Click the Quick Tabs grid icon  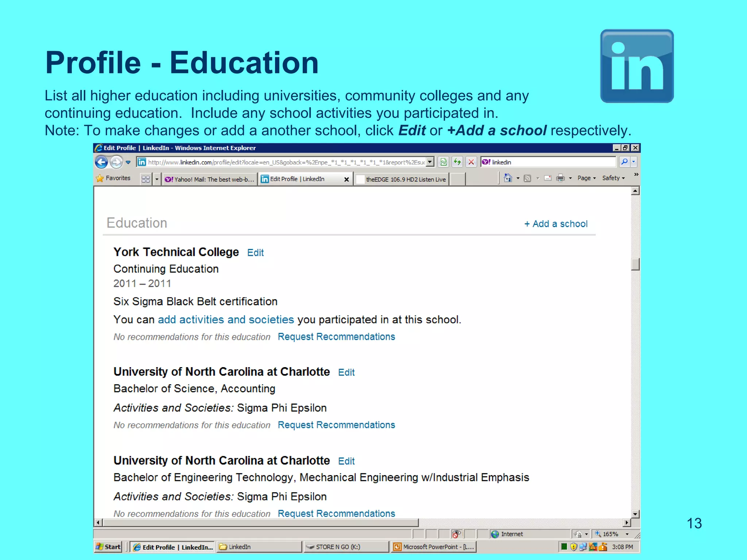146,179
